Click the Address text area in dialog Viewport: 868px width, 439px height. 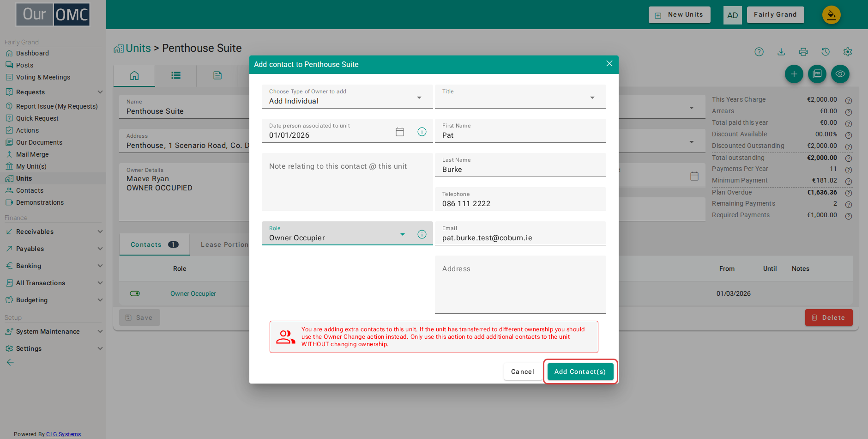pos(520,285)
